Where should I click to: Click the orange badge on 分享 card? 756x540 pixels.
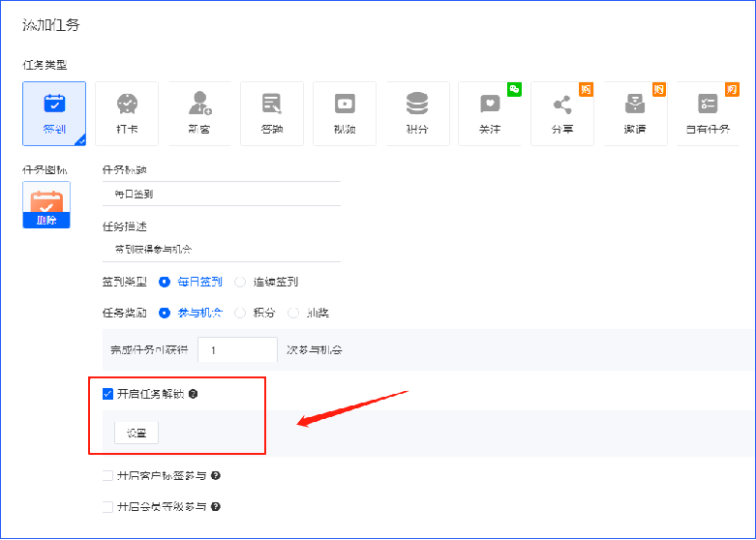587,89
